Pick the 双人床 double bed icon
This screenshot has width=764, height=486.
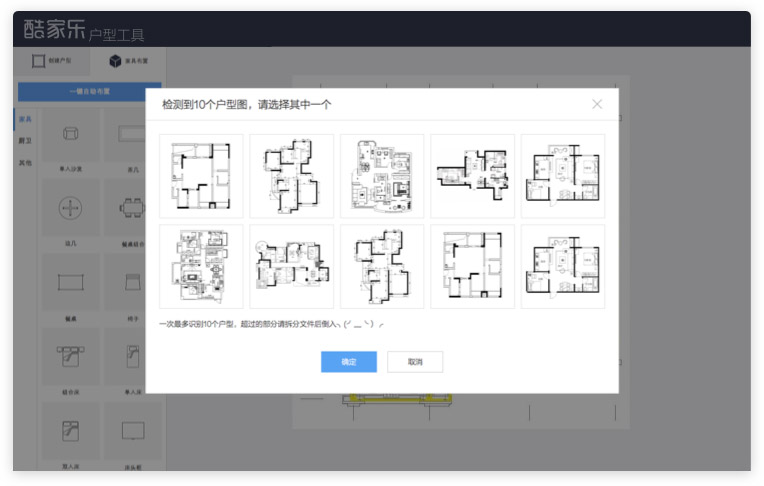click(x=71, y=431)
